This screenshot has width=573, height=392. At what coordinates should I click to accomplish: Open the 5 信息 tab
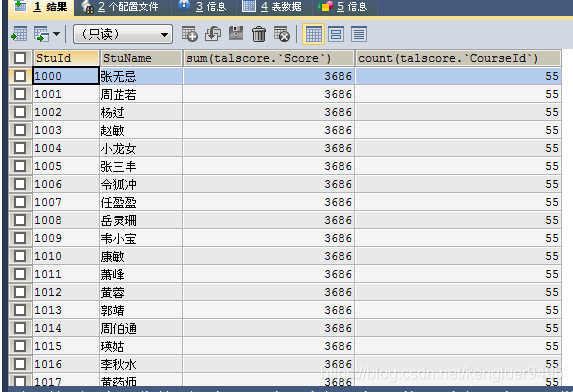pos(344,7)
